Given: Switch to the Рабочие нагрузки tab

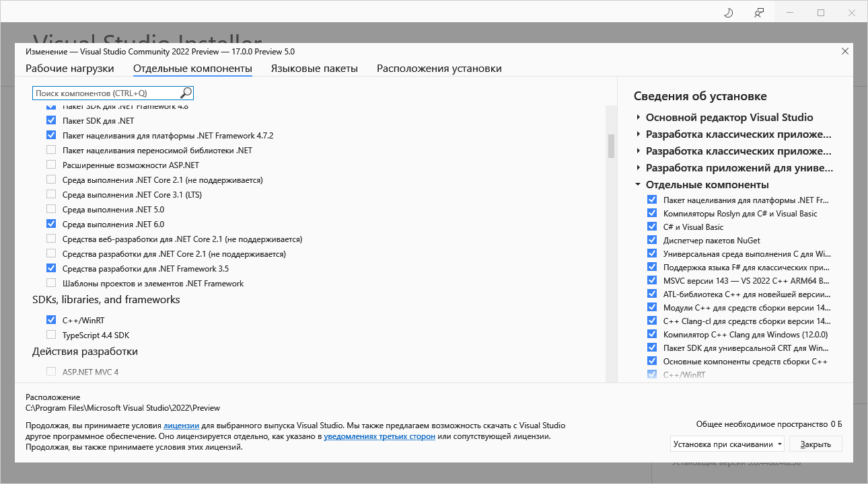Looking at the screenshot, I should coord(69,68).
